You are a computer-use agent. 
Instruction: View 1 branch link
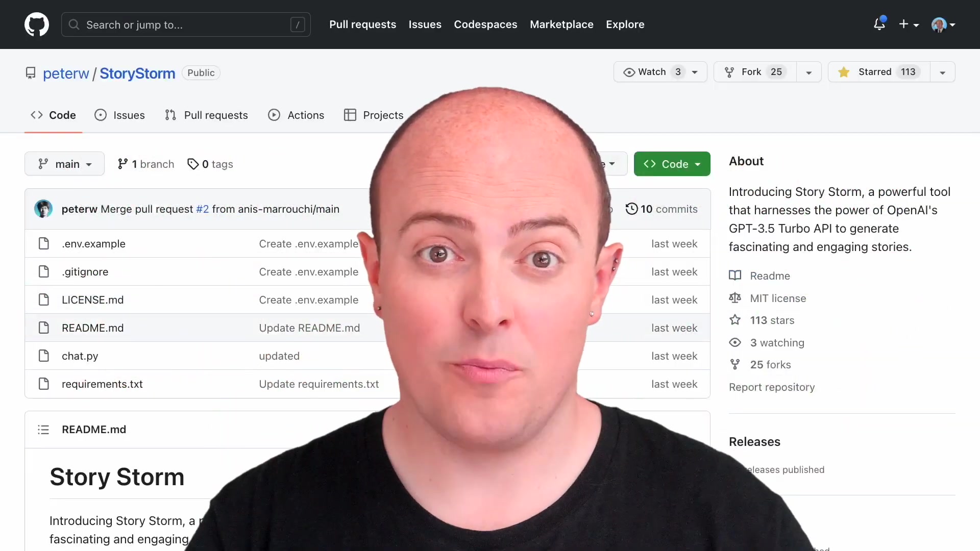pyautogui.click(x=146, y=164)
